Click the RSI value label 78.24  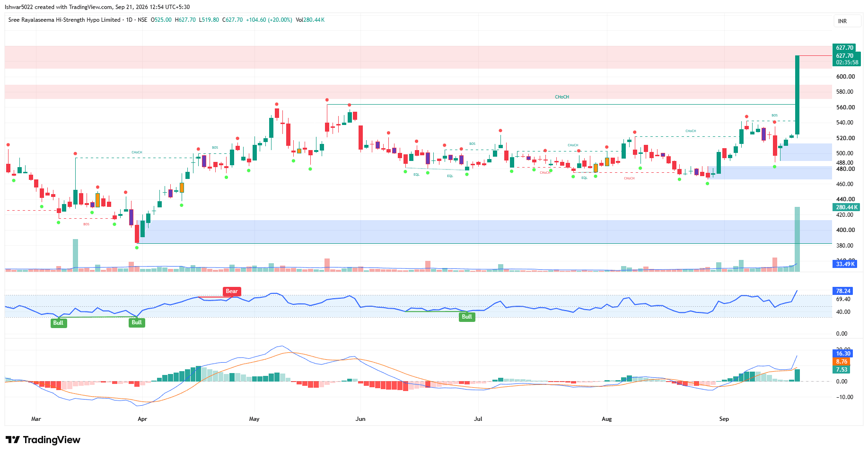pyautogui.click(x=843, y=291)
